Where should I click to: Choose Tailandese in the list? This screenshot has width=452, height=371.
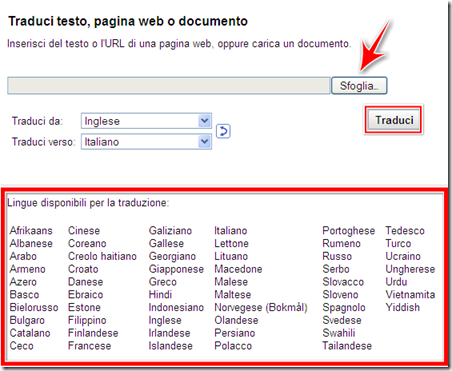coord(347,346)
